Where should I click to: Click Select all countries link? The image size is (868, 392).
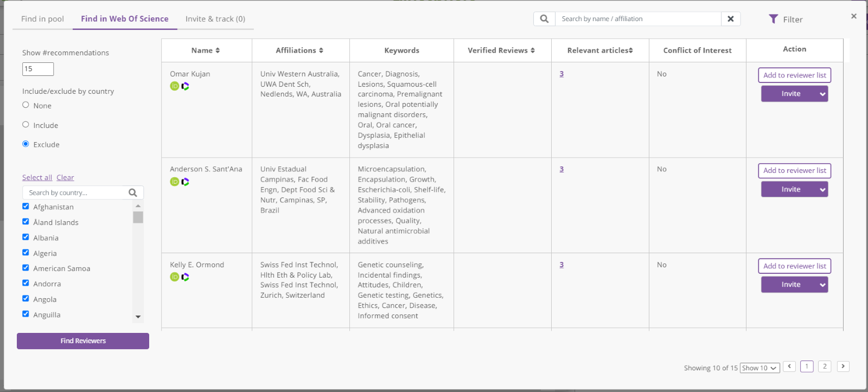pos(37,178)
